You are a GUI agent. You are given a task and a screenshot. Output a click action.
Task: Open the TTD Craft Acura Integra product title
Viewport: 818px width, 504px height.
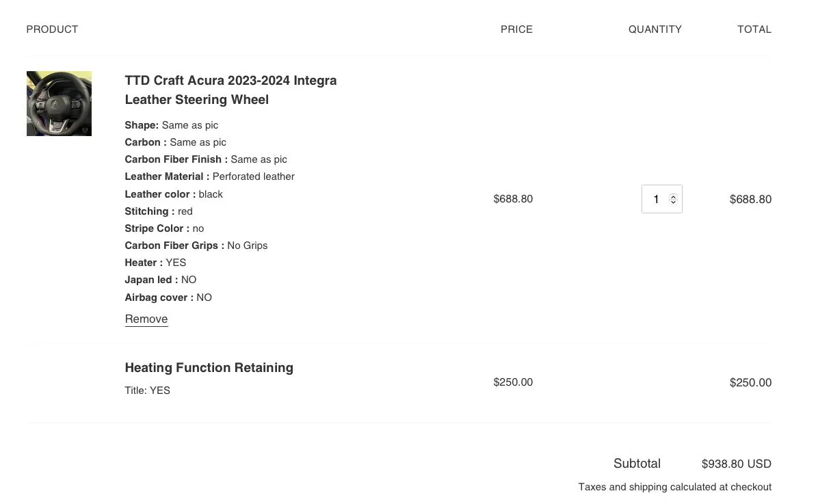230,90
